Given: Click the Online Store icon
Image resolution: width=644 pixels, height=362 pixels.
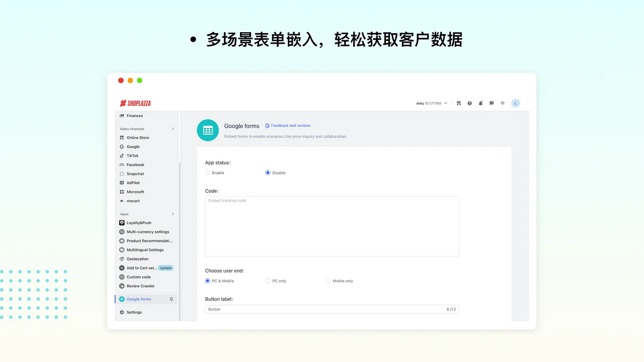Looking at the screenshot, I should point(122,138).
